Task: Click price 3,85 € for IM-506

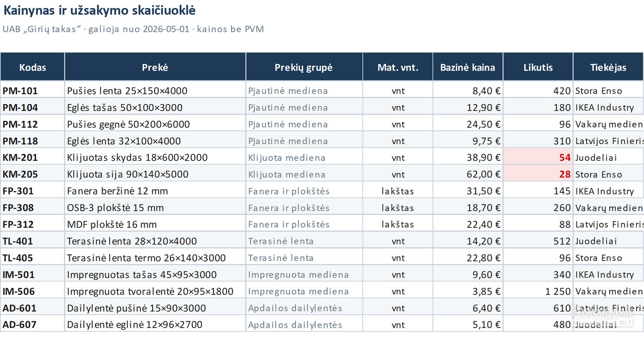Action: 468,291
